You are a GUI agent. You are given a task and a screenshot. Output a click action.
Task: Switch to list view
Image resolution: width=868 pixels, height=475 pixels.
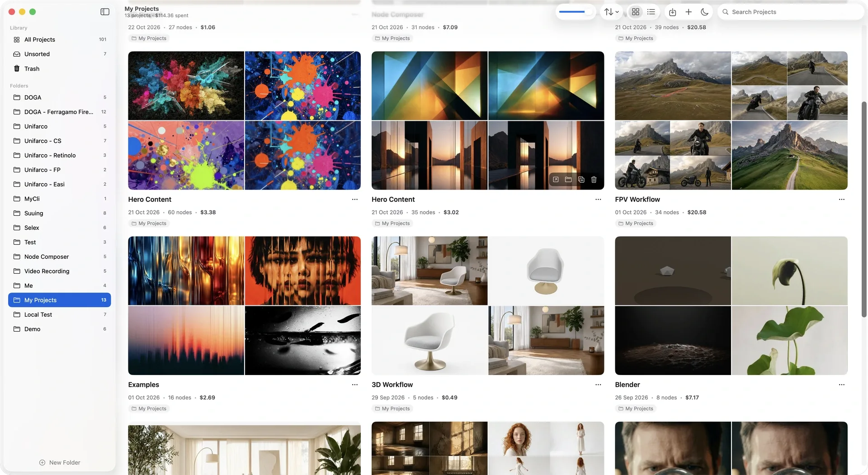[x=651, y=12]
